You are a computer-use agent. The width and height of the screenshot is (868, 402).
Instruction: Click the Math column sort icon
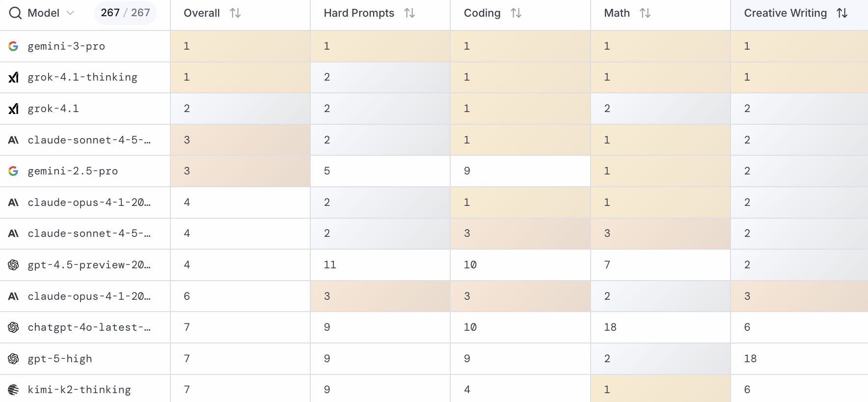(645, 13)
